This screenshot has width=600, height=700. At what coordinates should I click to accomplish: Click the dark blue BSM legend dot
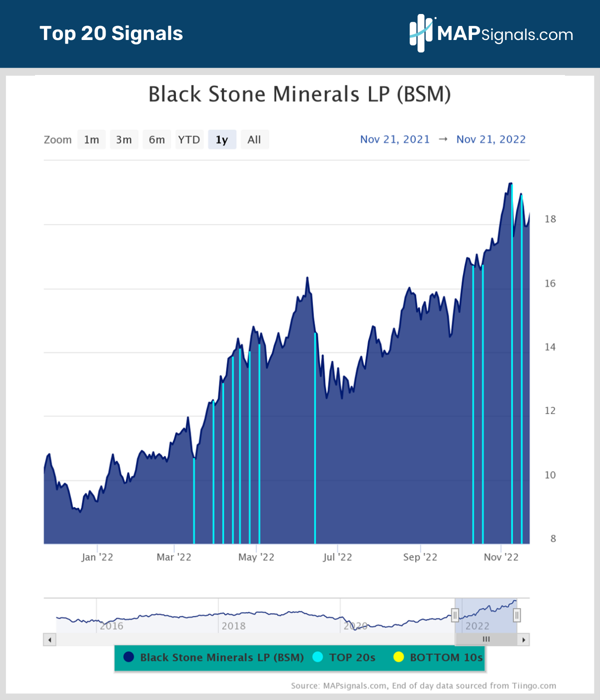[x=129, y=657]
